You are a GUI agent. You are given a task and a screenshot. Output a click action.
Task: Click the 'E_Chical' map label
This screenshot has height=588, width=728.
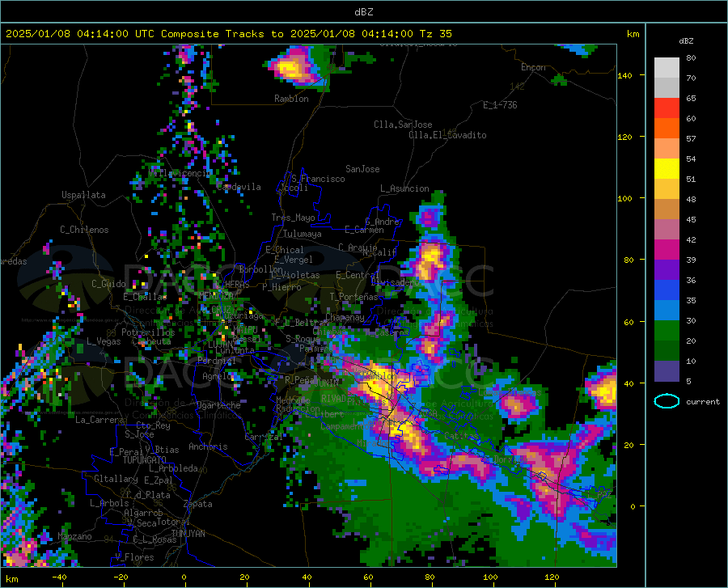pyautogui.click(x=284, y=250)
